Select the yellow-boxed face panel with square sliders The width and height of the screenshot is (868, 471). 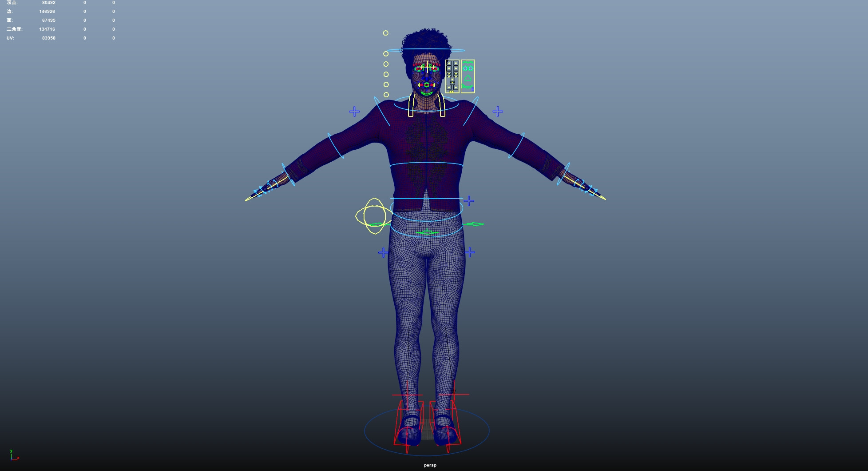452,76
